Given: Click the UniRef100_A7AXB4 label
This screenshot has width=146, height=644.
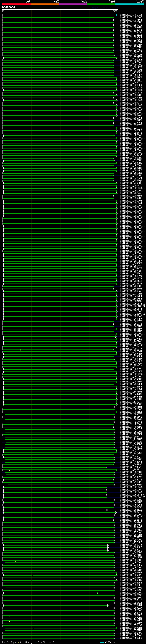Looking at the screenshot, I should (x=131, y=605).
